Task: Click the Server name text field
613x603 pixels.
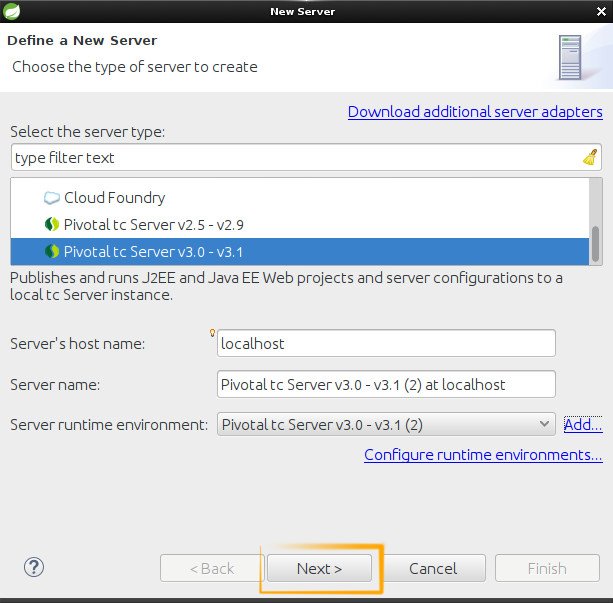Action: click(x=386, y=384)
